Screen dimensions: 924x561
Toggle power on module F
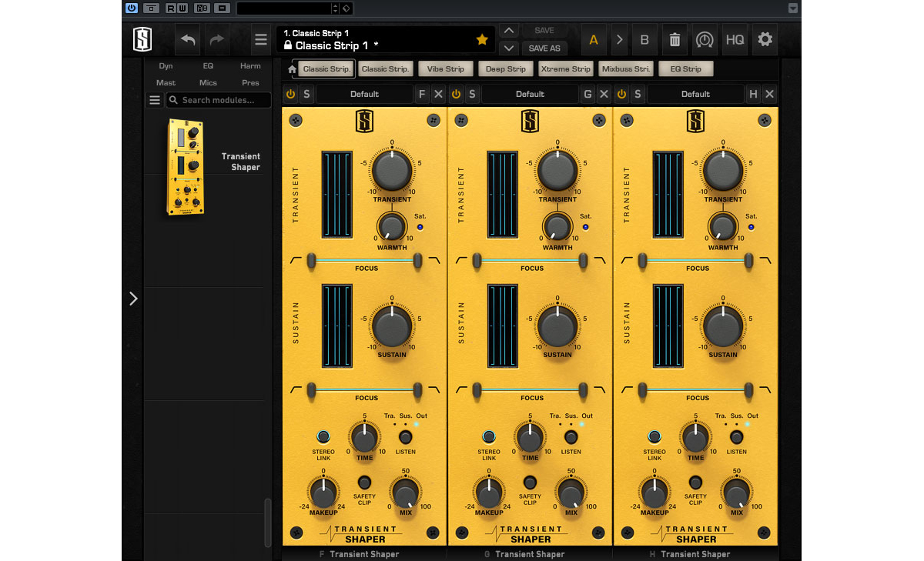coord(290,94)
